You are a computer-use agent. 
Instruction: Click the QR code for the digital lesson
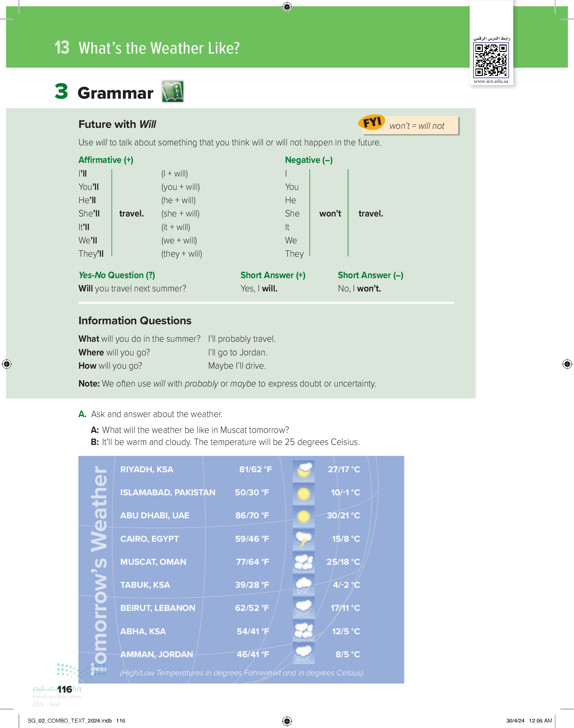[491, 60]
